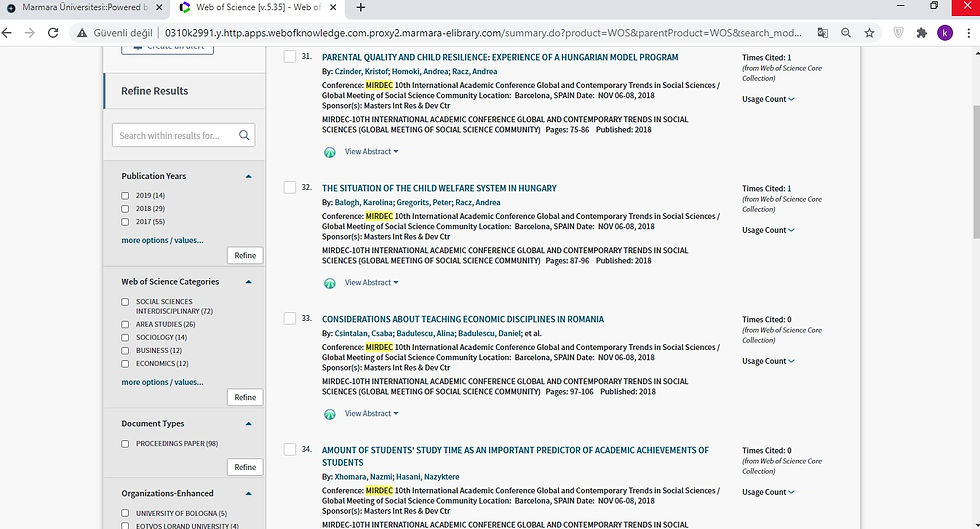
Task: Reload the page with browser refresh icon
Action: 53,33
